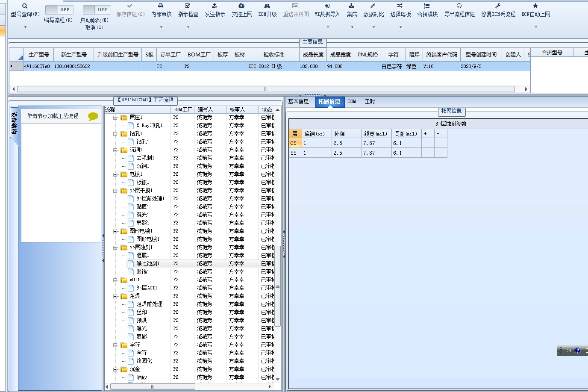Collapse the 沉铜1 tree node
The image size is (588, 392).
(115, 150)
